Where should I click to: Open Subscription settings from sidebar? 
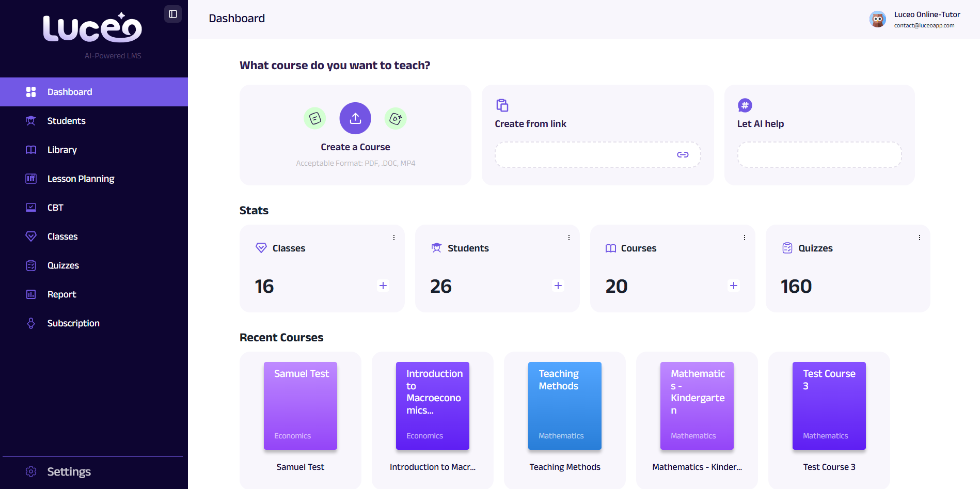click(73, 323)
